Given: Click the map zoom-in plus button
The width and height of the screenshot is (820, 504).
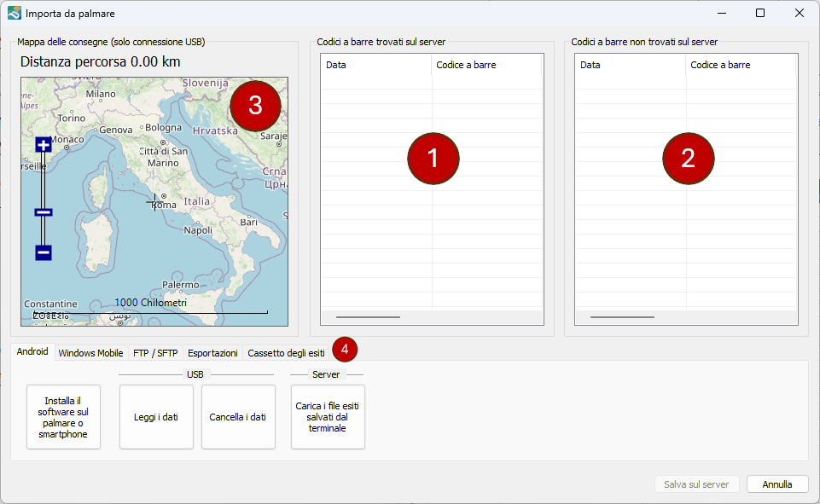Looking at the screenshot, I should [x=44, y=145].
